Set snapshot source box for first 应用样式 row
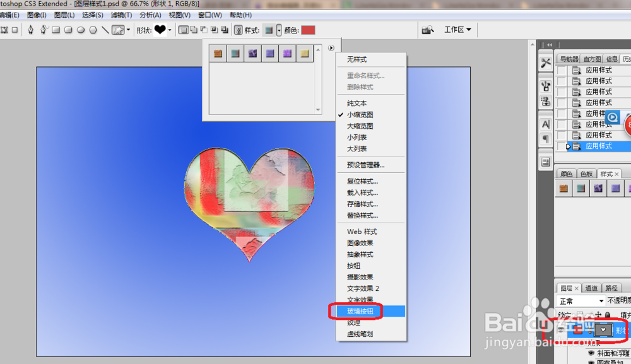This screenshot has height=364, width=631. click(562, 70)
